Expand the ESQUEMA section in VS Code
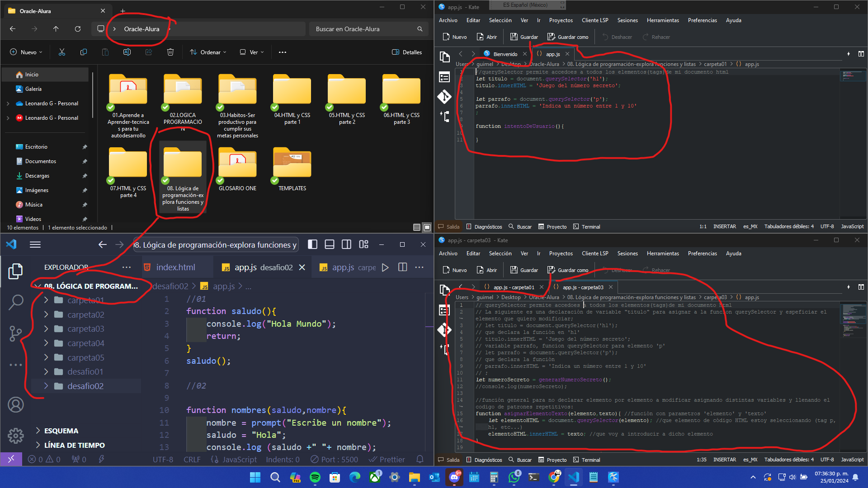 coord(61,431)
